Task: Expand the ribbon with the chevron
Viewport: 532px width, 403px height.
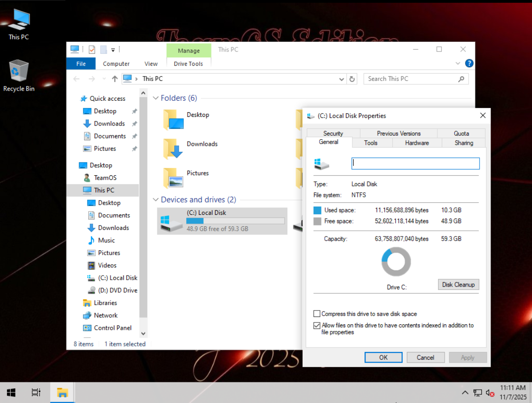Action: [x=458, y=63]
